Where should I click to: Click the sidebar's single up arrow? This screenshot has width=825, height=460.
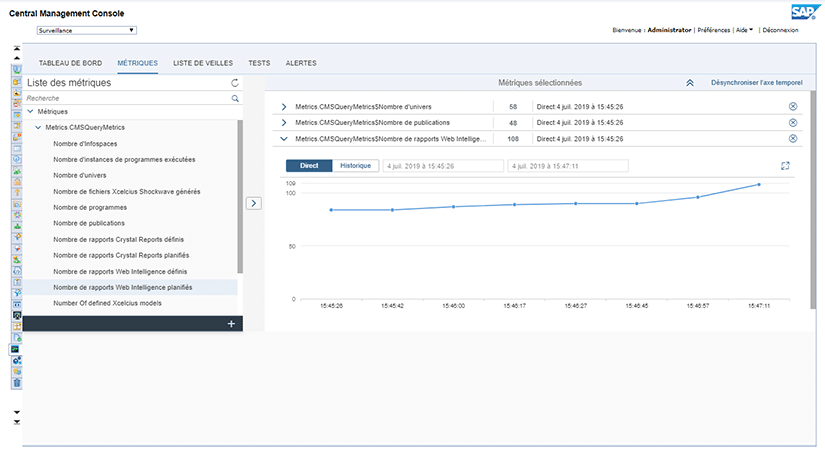click(x=17, y=58)
